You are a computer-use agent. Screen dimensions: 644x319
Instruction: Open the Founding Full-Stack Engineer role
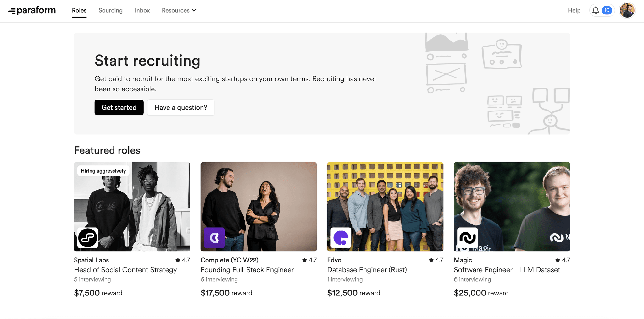[x=247, y=270]
